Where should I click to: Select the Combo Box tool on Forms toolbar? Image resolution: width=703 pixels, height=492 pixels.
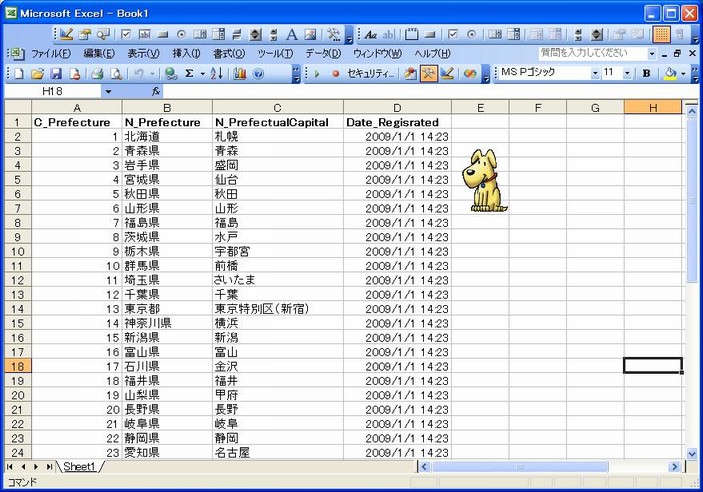[513, 35]
